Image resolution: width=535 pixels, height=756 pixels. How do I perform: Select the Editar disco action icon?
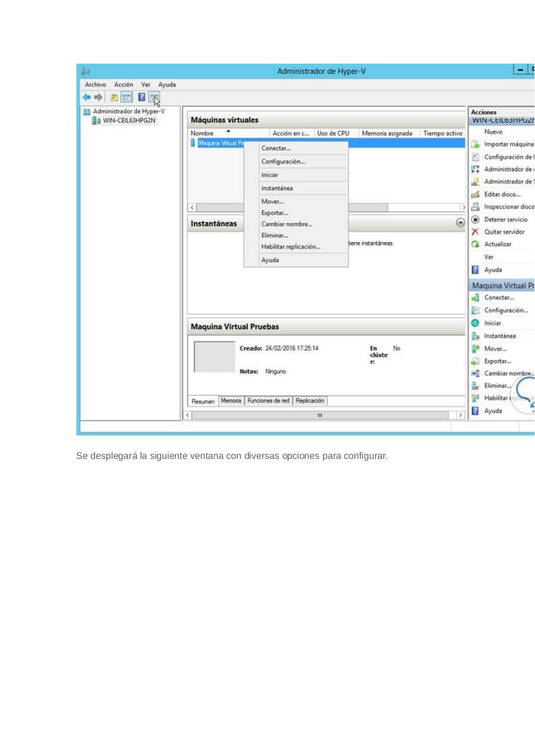475,194
